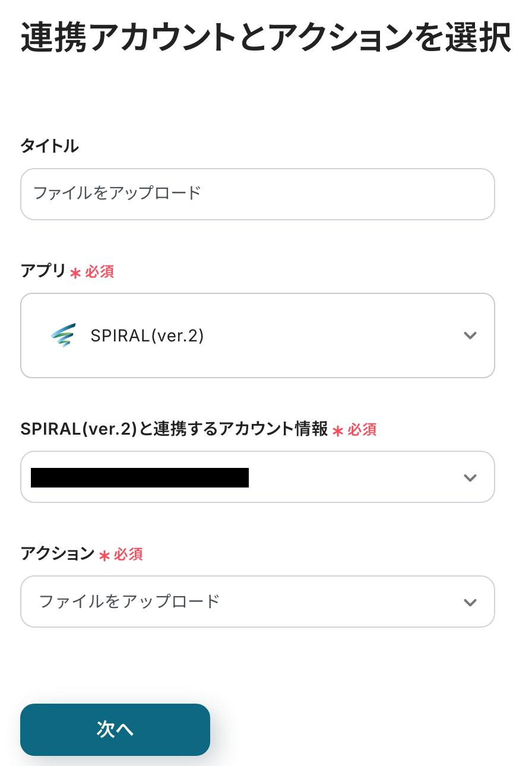Click the タイトル input field
Screen dimensions: 532x766
pos(257,194)
